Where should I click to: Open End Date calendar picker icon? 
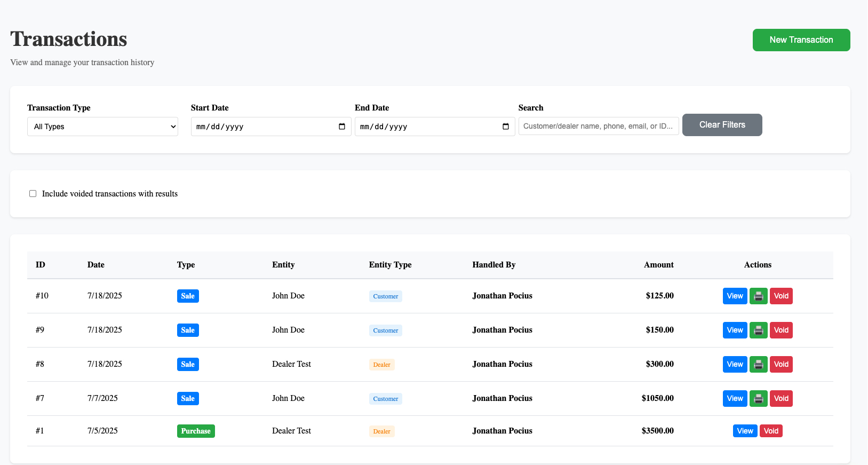click(x=506, y=127)
